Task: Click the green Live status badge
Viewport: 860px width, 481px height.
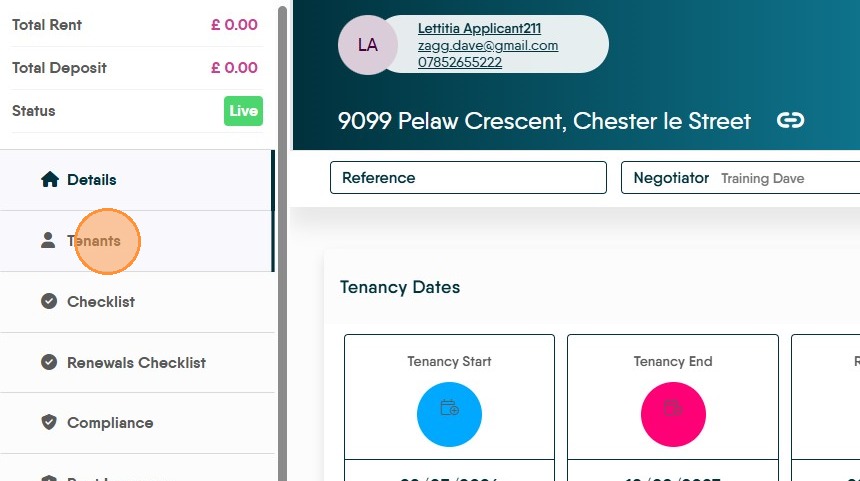Action: [x=243, y=111]
